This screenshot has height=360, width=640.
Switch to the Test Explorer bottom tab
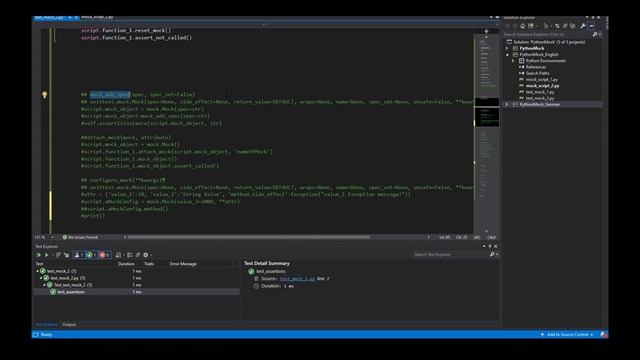point(47,324)
